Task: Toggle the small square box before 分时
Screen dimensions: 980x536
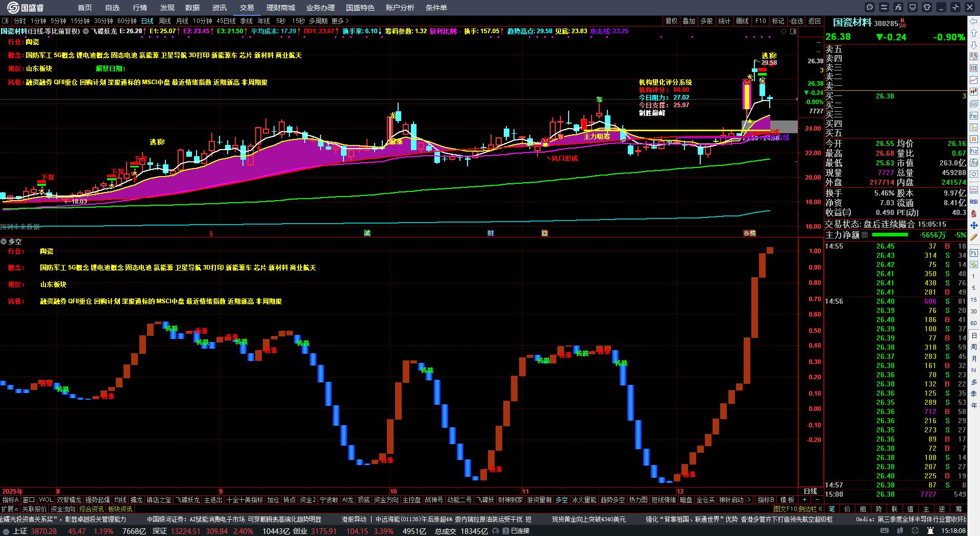Action: [5, 21]
